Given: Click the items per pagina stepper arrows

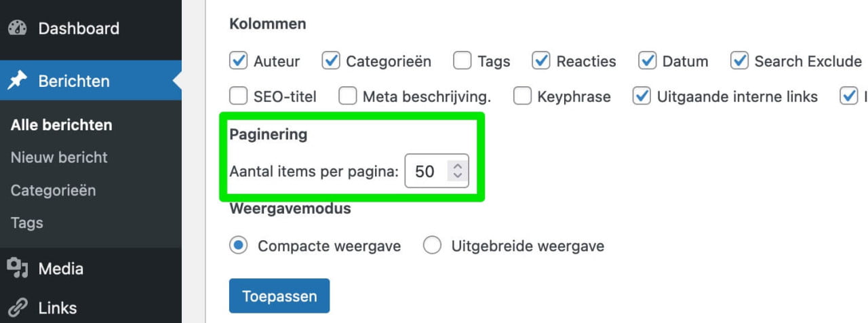Looking at the screenshot, I should 458,171.
